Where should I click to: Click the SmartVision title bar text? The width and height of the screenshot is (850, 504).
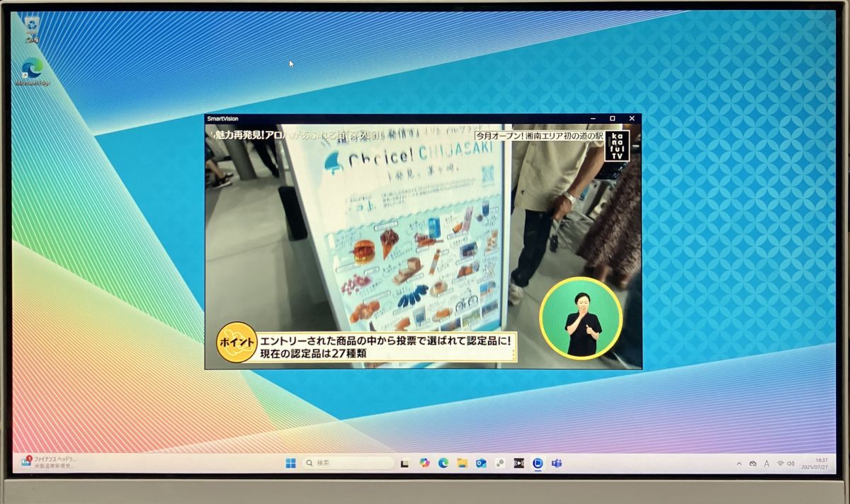(222, 119)
